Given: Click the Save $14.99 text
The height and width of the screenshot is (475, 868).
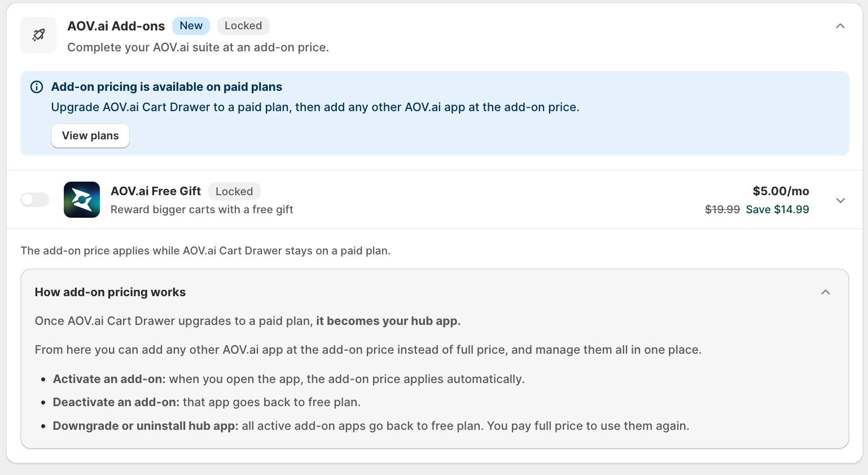Looking at the screenshot, I should tap(778, 209).
